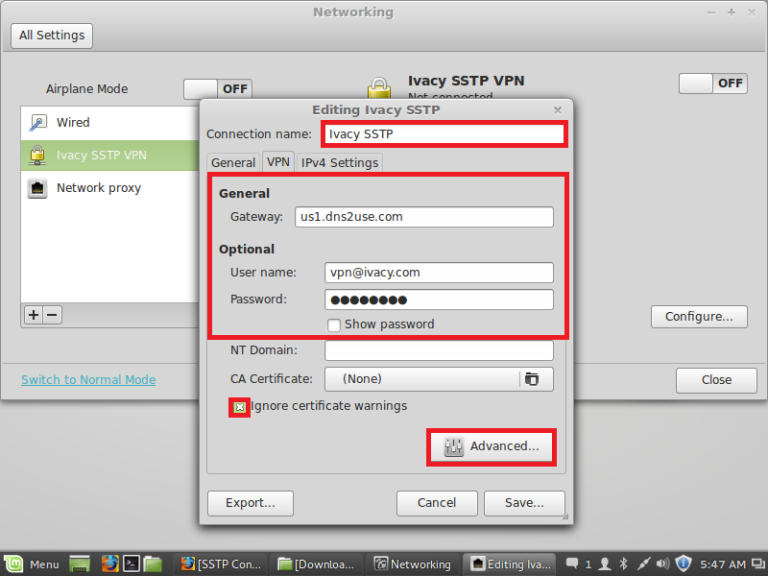Screen dimensions: 768x576
Task: Cancel the editing dialog
Action: [x=437, y=504]
